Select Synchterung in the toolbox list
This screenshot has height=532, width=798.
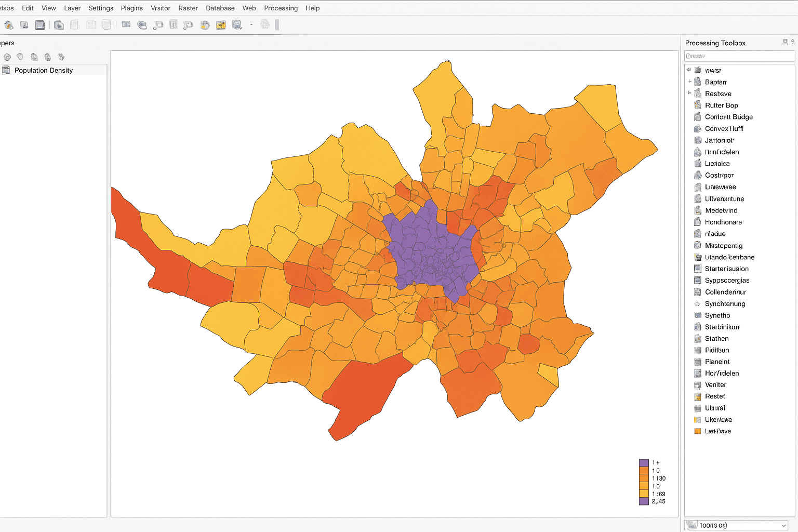[x=725, y=304]
